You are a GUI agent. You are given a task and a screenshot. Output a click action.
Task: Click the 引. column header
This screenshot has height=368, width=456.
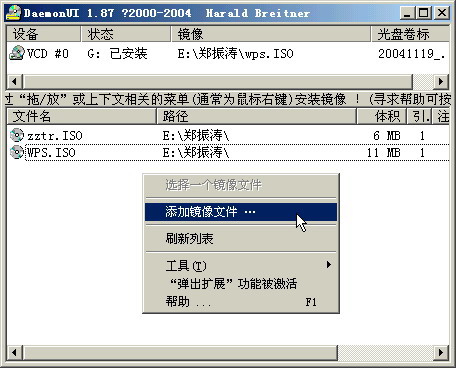click(x=419, y=116)
